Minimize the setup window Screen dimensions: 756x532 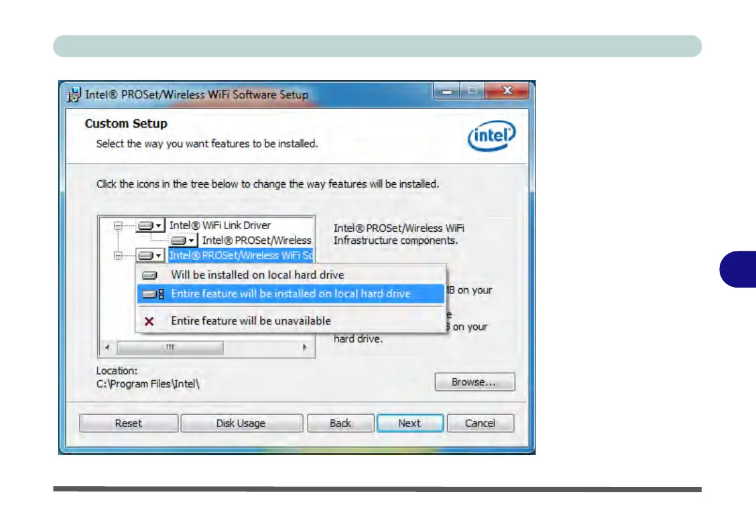coord(447,91)
